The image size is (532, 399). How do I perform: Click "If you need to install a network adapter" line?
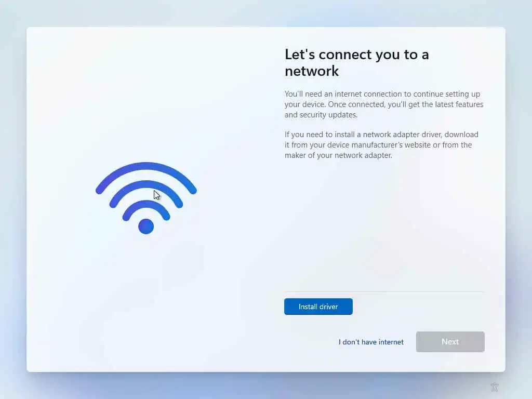pyautogui.click(x=381, y=135)
